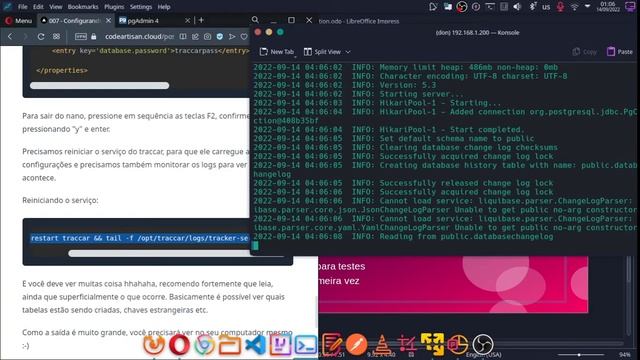Take a snapshot with camera icon
The image size is (640, 360).
pyautogui.click(x=207, y=36)
